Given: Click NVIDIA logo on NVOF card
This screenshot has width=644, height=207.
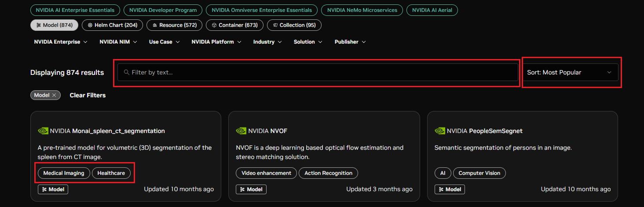Looking at the screenshot, I should pyautogui.click(x=241, y=131).
